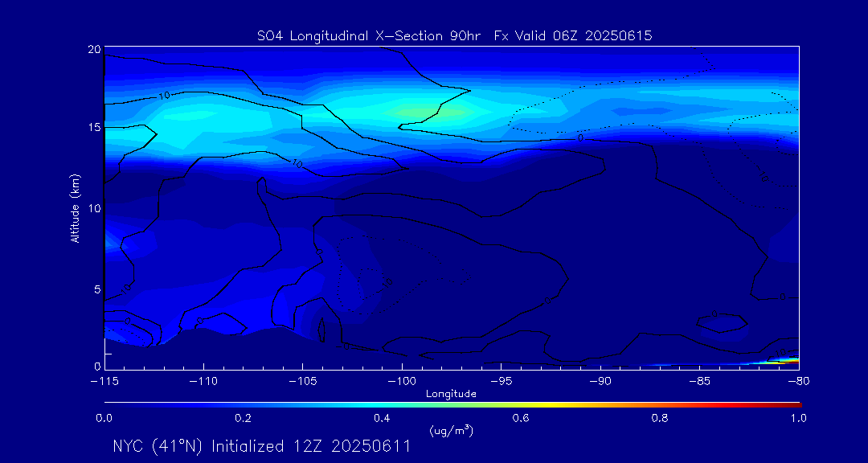Select the -110 longitude tick label

pyautogui.click(x=203, y=381)
